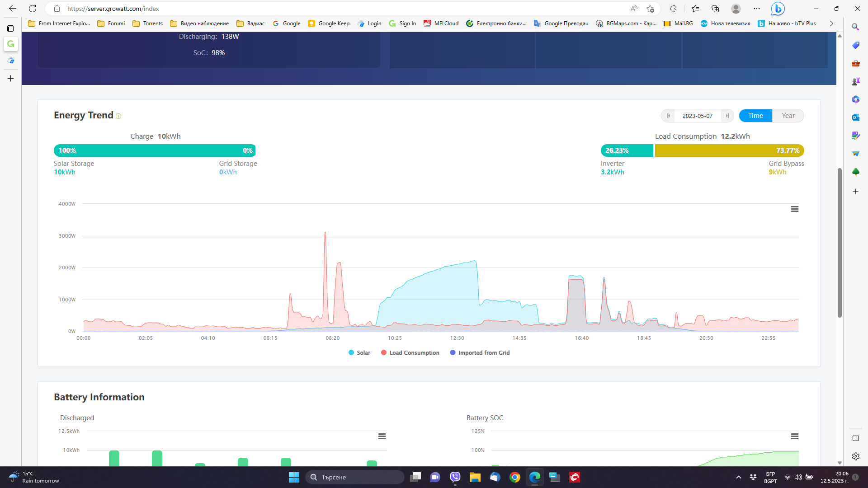868x488 pixels.
Task: Click the Energy Trend info icon
Action: [x=118, y=116]
